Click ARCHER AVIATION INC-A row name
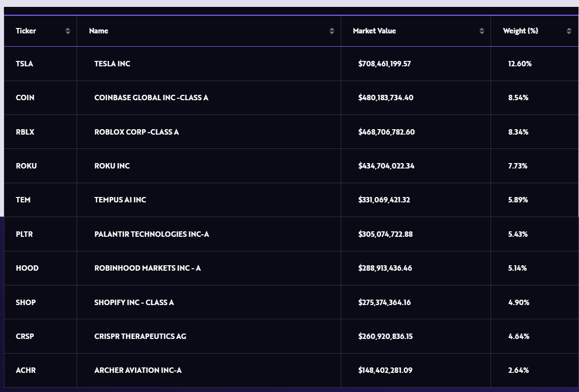The image size is (579, 392). (x=138, y=370)
